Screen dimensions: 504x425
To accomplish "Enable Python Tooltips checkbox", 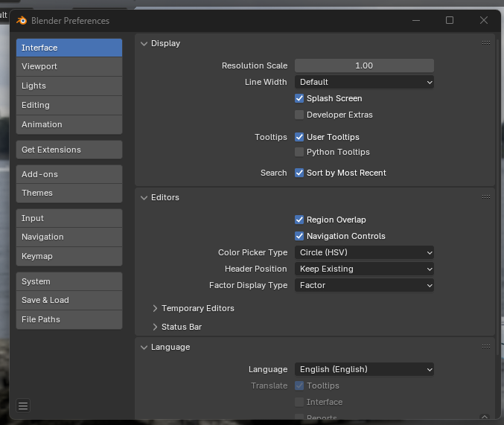I will point(299,152).
